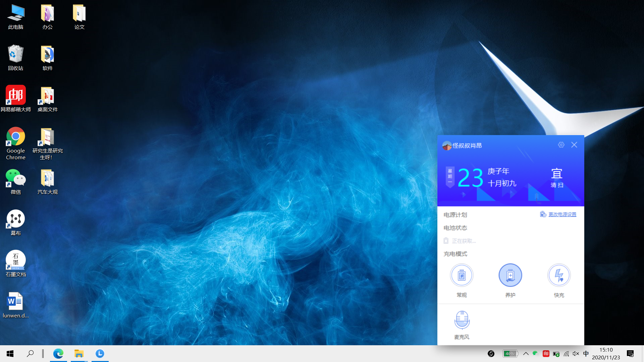Image resolution: width=644 pixels, height=362 pixels.
Task: Open the 办公 folder on desktop
Action: [47, 17]
